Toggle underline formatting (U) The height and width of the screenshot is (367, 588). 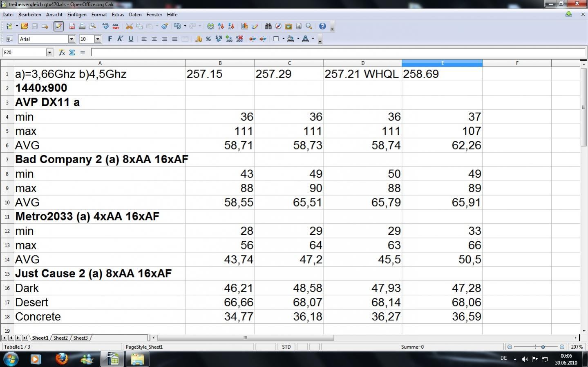pyautogui.click(x=131, y=39)
